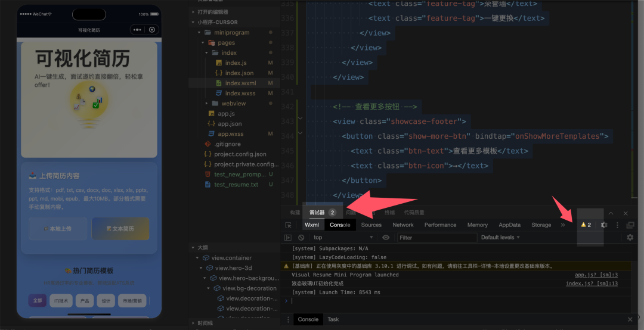Select the 全部 template category chip
This screenshot has width=644, height=330.
[37, 301]
